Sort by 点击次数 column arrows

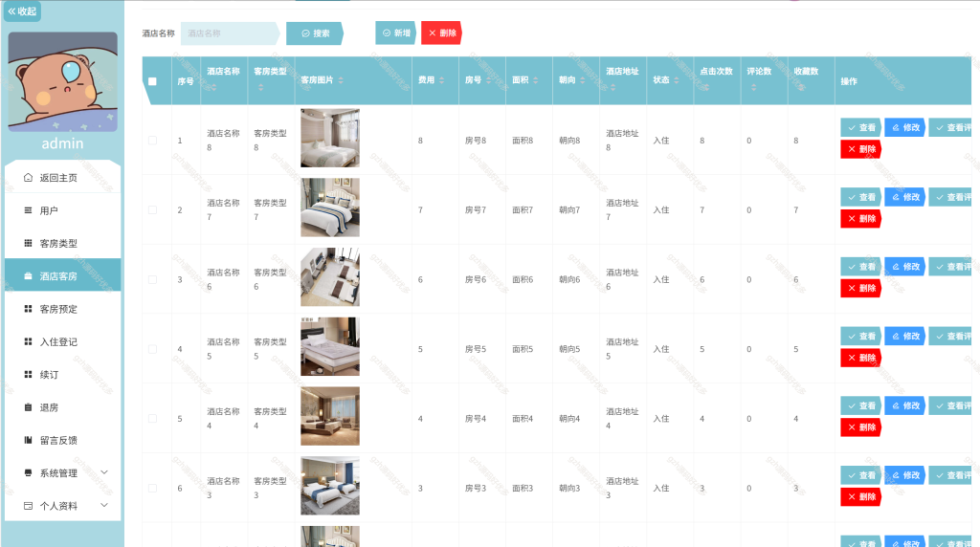click(707, 87)
